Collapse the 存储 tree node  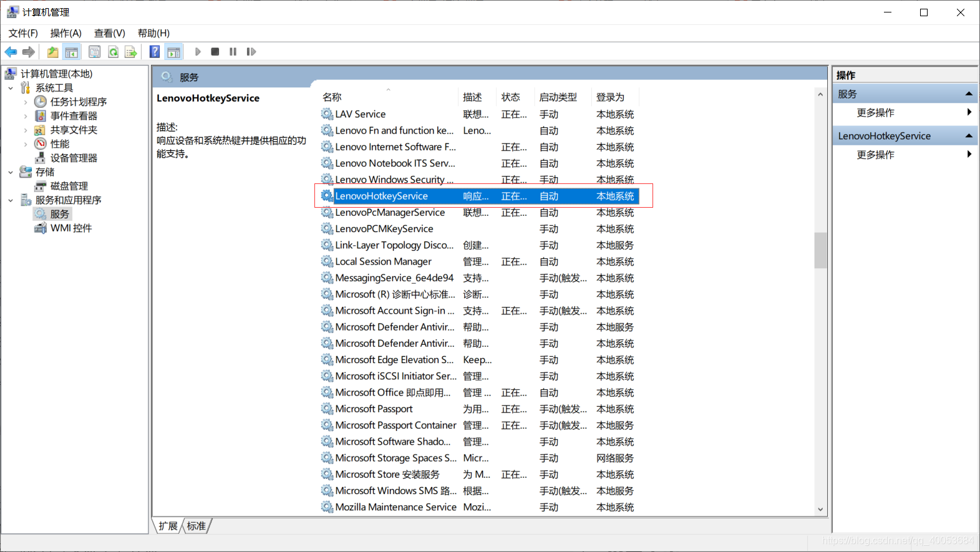[11, 172]
